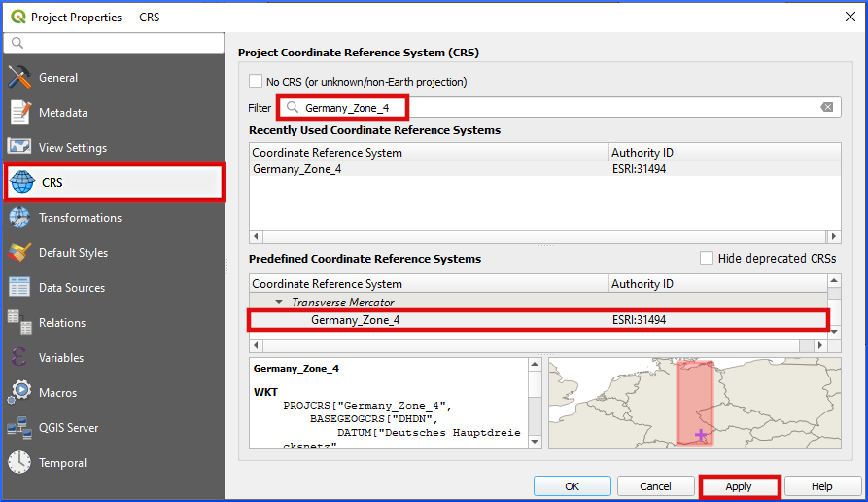
Task: Click up arrow of predefined list scrollbar
Action: coord(834,281)
